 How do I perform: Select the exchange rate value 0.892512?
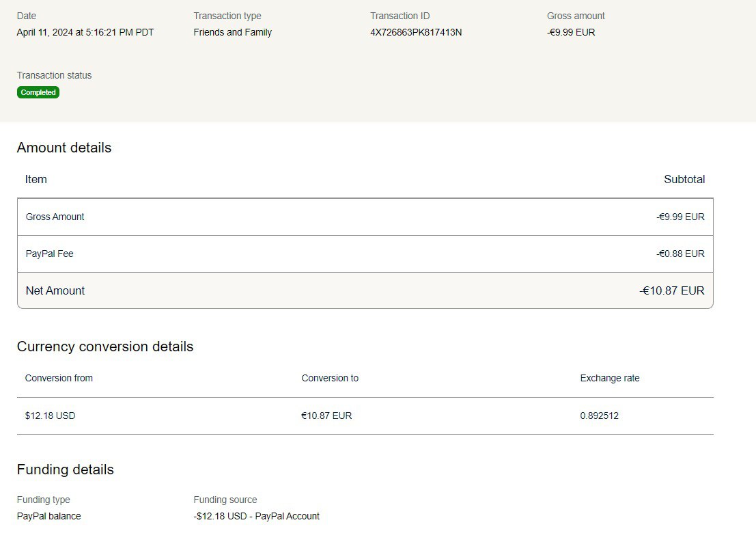[x=600, y=416]
